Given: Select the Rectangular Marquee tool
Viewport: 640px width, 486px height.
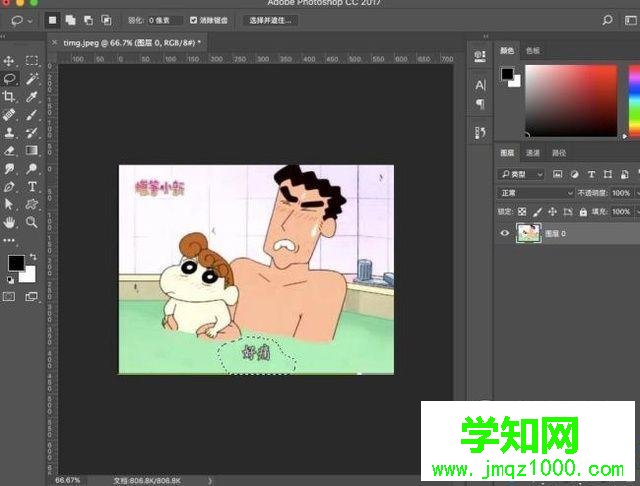Looking at the screenshot, I should [x=31, y=61].
